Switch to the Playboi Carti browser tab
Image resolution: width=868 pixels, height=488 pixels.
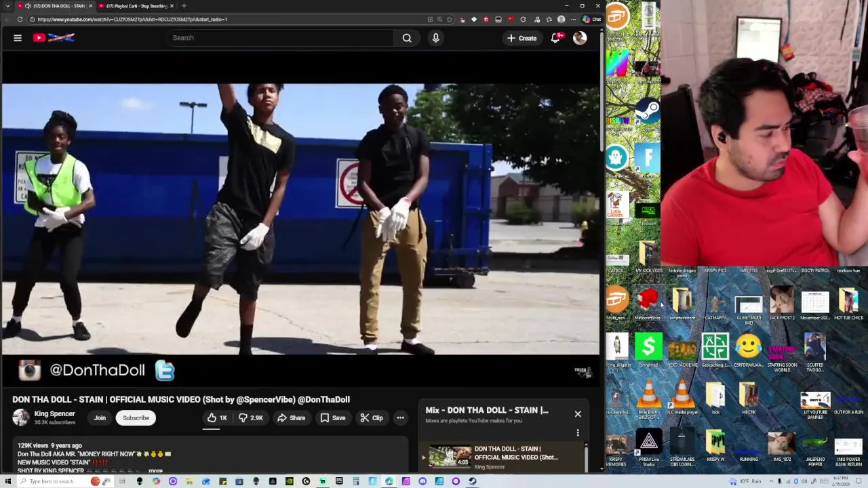(x=136, y=6)
